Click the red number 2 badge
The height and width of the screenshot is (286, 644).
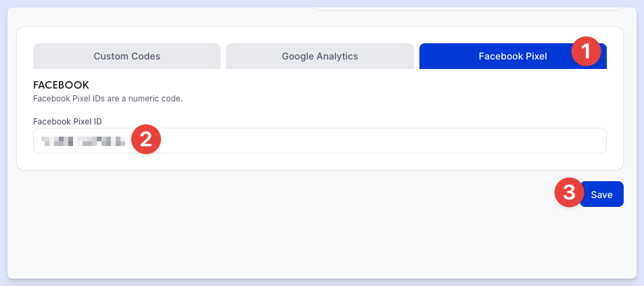point(146,139)
